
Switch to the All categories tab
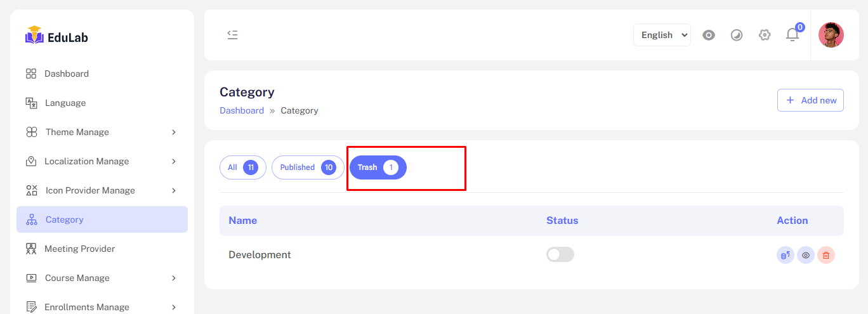pyautogui.click(x=243, y=167)
